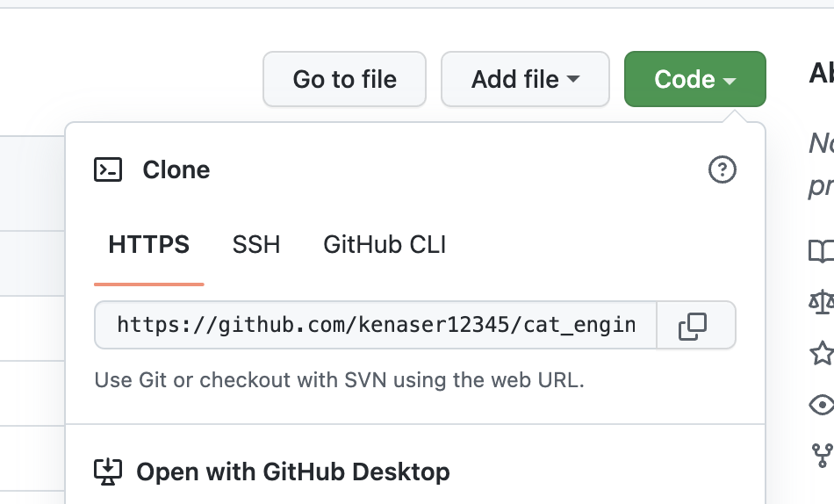The height and width of the screenshot is (504, 834).
Task: Copy the clone URL to clipboard
Action: coord(693,326)
